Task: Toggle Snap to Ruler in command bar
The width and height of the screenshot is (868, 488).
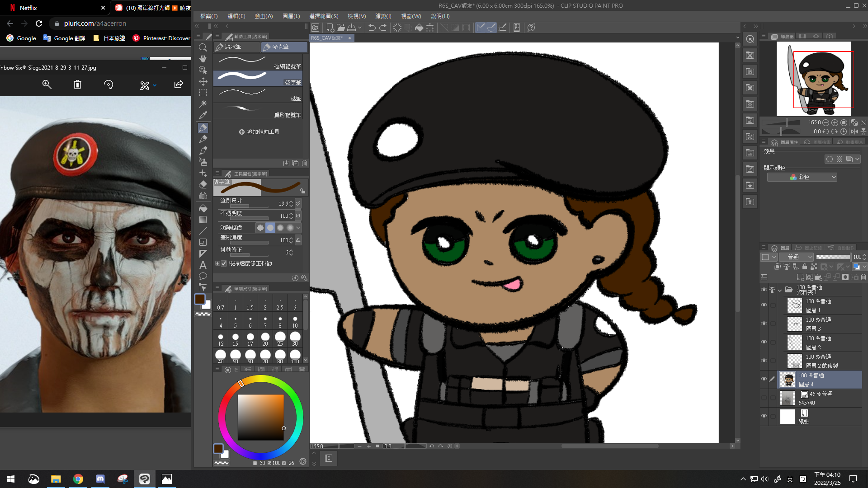Action: pyautogui.click(x=481, y=28)
